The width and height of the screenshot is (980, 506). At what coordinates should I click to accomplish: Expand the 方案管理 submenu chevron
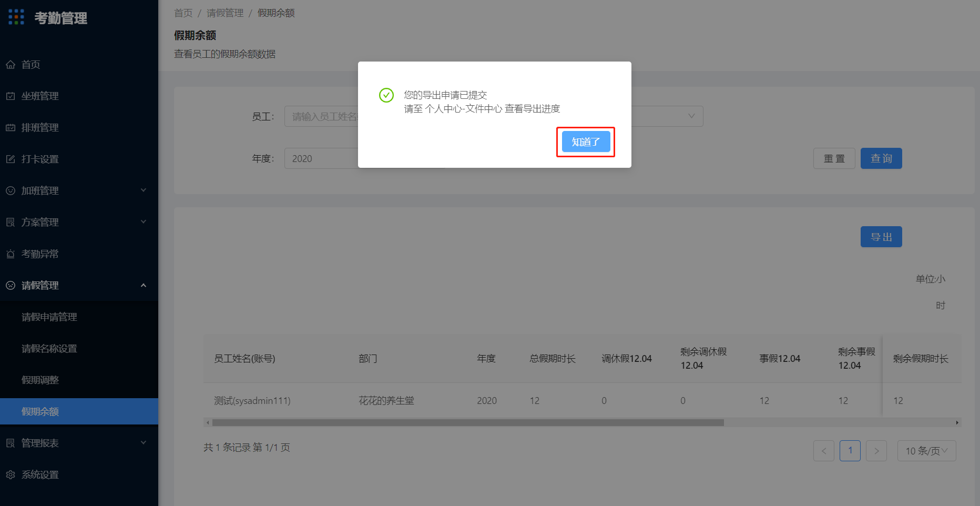[x=144, y=222]
